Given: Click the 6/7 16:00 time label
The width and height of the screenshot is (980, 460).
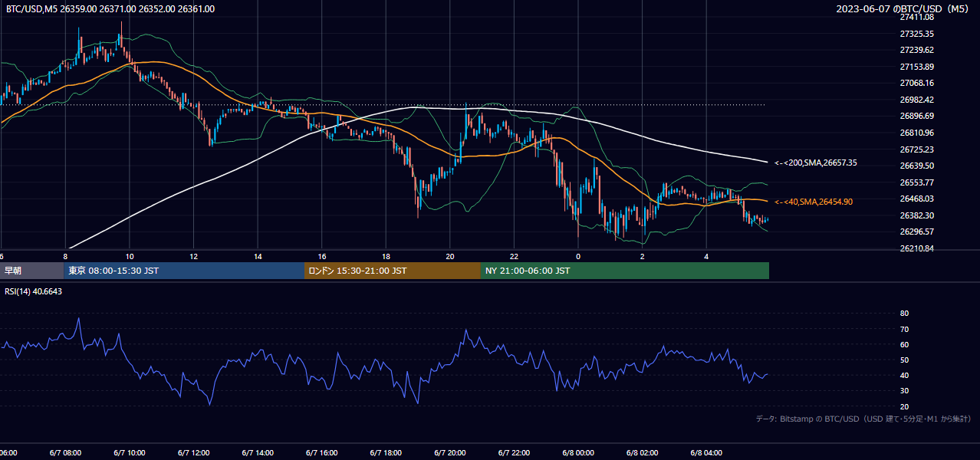Looking at the screenshot, I should point(321,453).
